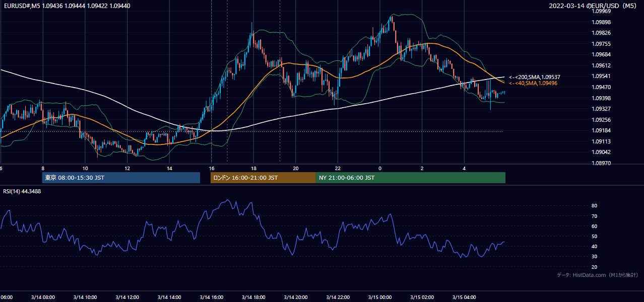Click the 3/15 02:00 date axis label
Screen dimensions: 644x302
coord(422,297)
